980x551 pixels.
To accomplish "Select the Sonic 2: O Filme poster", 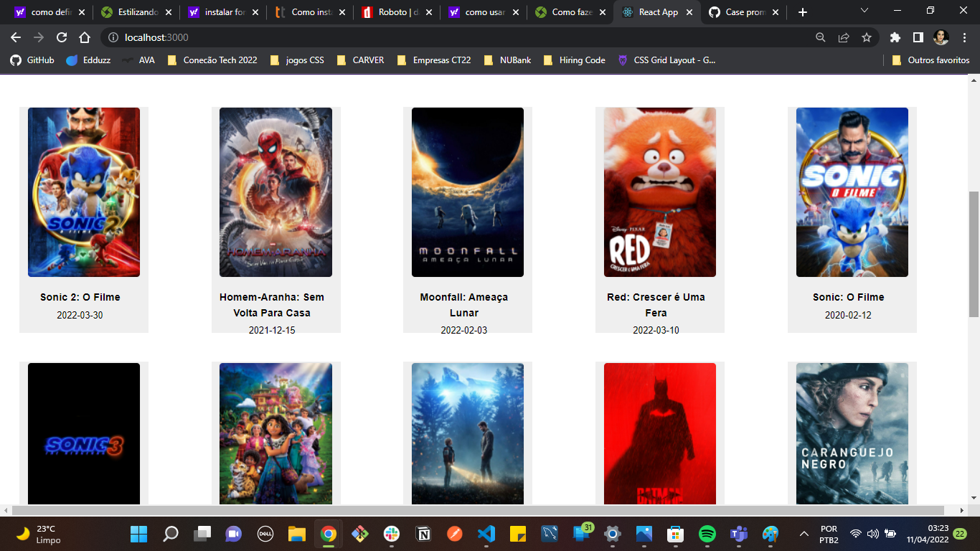I will point(84,192).
